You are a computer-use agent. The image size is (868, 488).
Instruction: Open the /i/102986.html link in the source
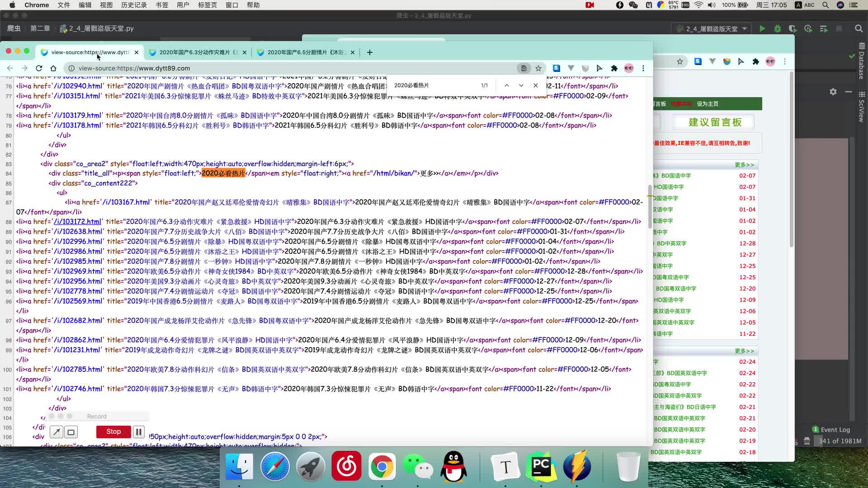(x=78, y=252)
